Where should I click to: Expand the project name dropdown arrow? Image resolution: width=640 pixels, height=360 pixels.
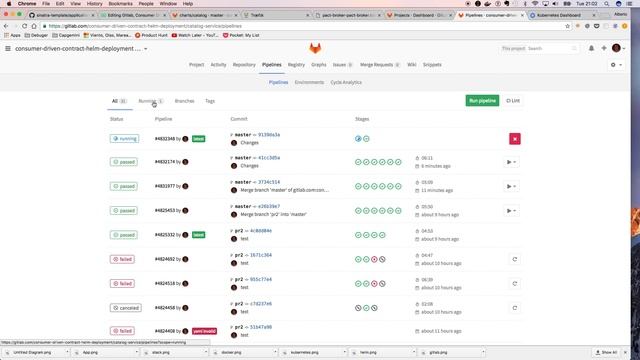coord(145,49)
